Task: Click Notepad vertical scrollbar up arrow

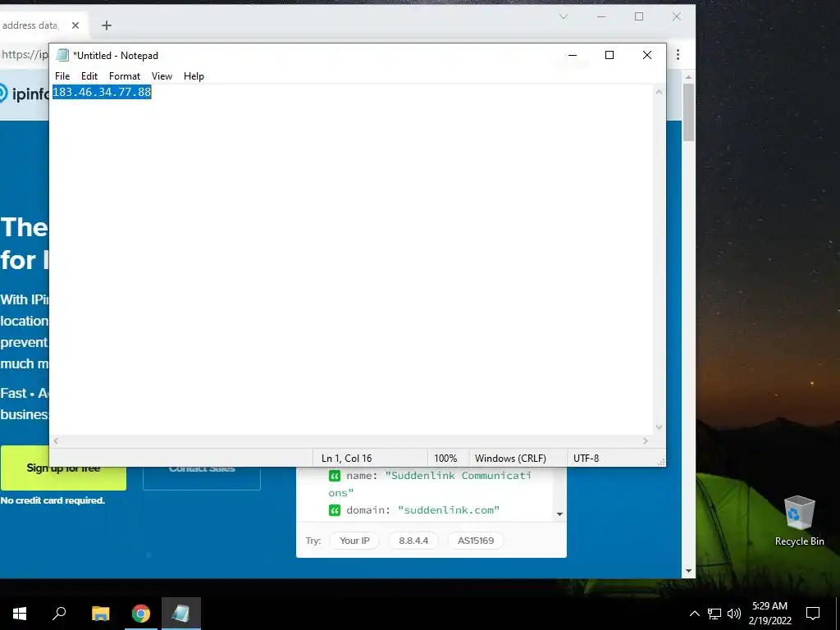Action: 659,92
